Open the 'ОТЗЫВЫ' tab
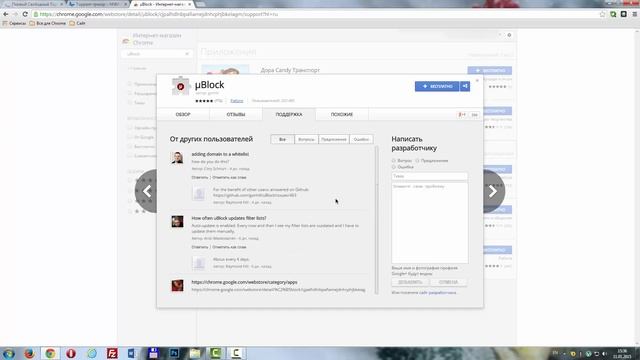 pos(236,115)
